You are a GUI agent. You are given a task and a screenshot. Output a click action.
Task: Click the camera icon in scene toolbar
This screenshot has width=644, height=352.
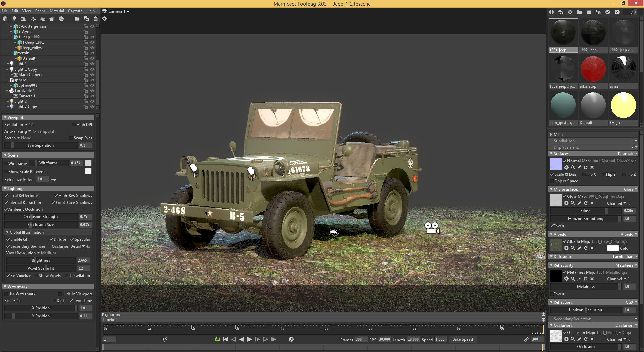tap(24, 19)
